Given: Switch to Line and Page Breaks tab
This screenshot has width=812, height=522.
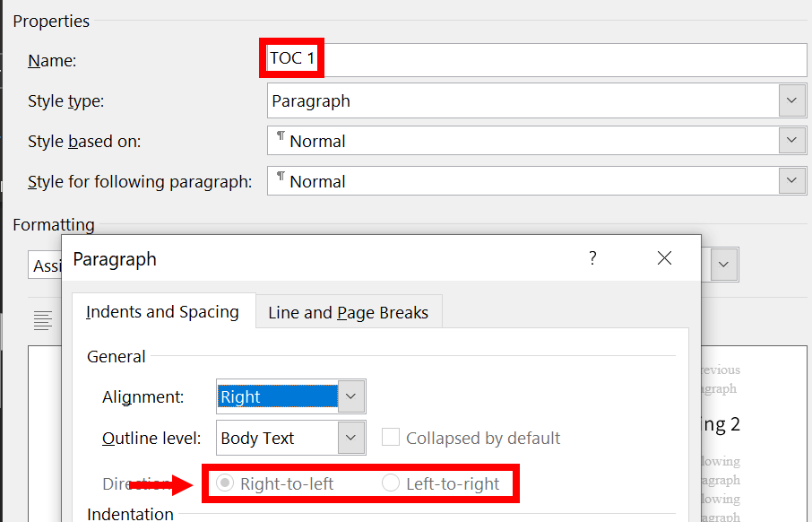Looking at the screenshot, I should point(349,312).
